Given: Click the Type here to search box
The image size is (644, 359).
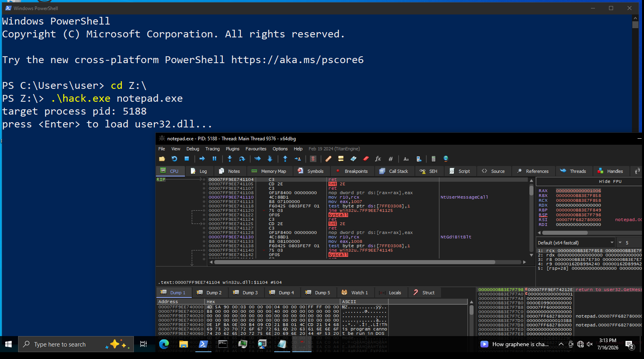Looking at the screenshot, I should (76, 344).
